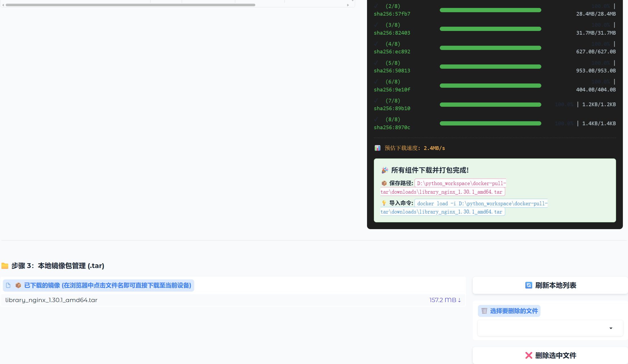
Task: Click the trash icon in 选择要删除的文件 label
Action: [484, 311]
